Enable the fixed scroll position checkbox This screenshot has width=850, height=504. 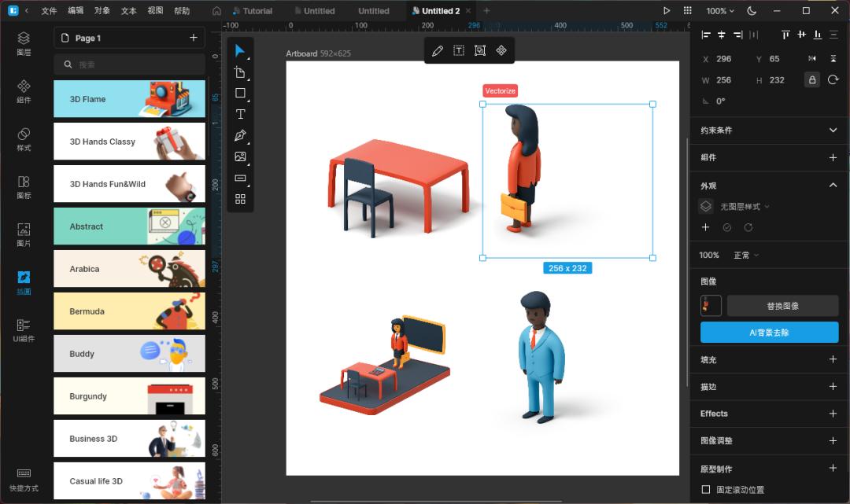705,490
